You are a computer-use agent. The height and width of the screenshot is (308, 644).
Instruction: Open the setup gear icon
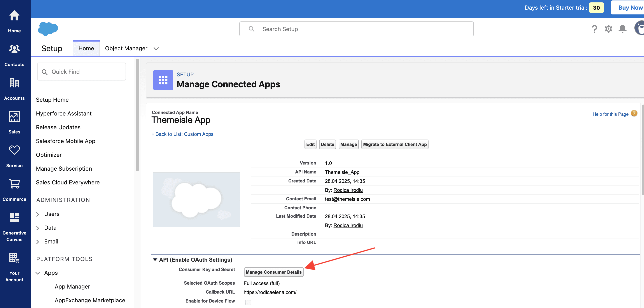coord(608,29)
